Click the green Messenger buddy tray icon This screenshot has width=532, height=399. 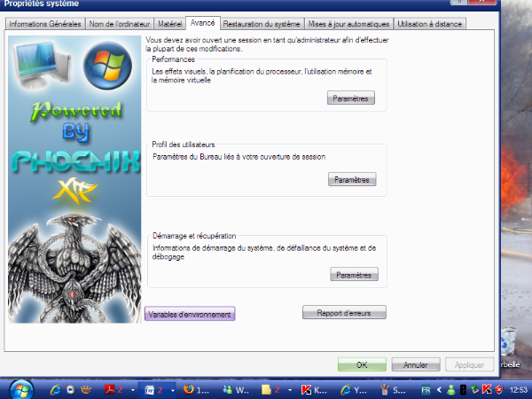[x=451, y=390]
